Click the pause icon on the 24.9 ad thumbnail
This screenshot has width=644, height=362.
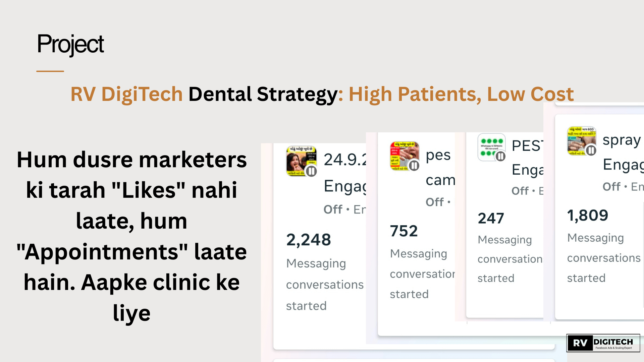coord(311,171)
